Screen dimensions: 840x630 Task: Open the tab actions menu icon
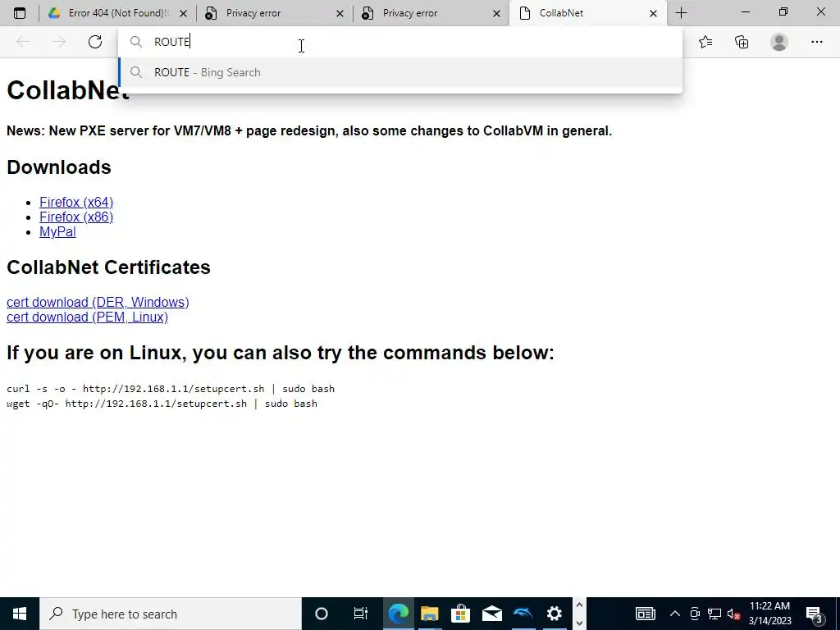coord(20,13)
